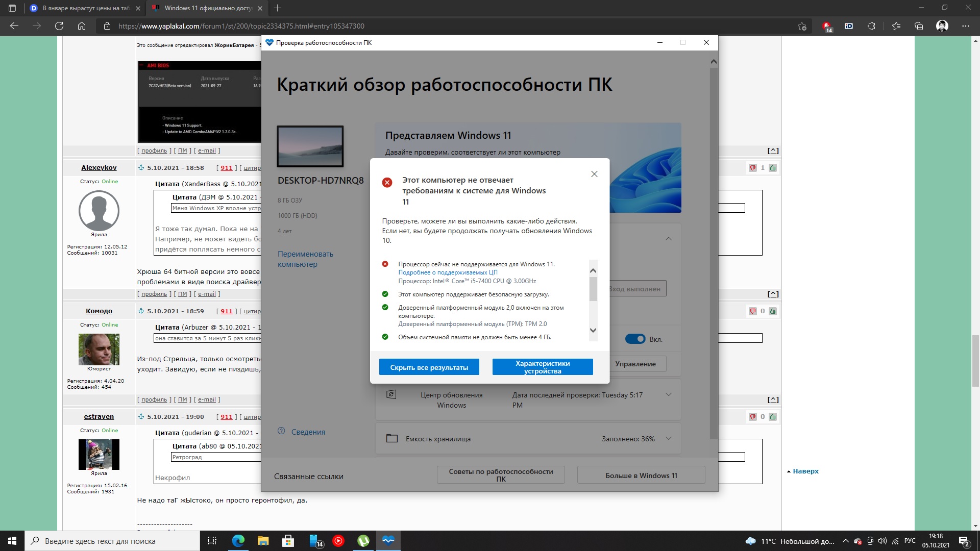Open the volume control in system tray
Screen dimensions: 980x551
point(883,541)
